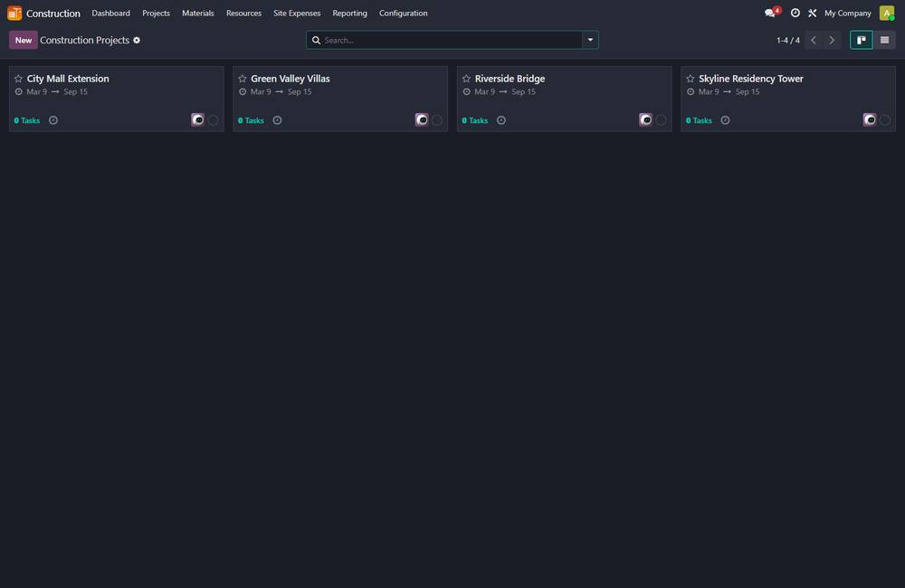Click the search magnifier icon
Image resolution: width=905 pixels, height=588 pixels.
[316, 41]
